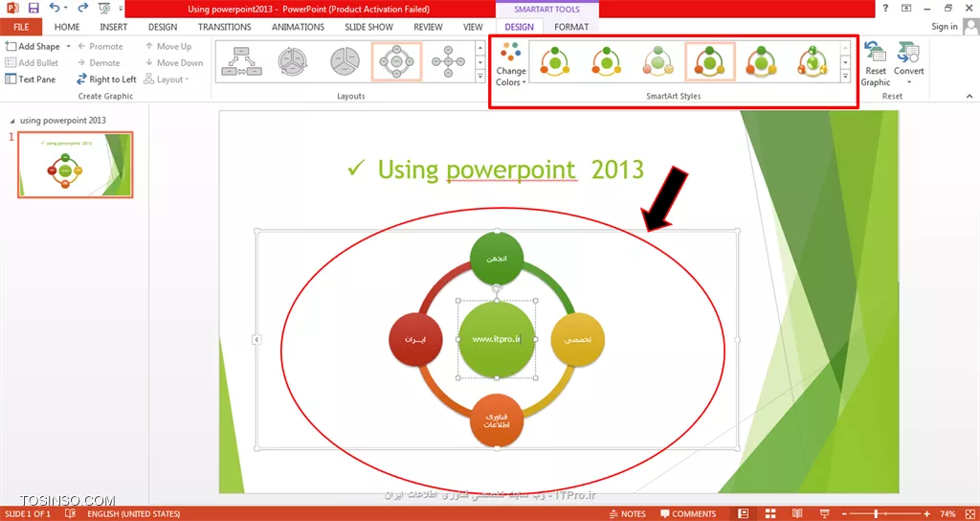Add Shape to the SmartArt
This screenshot has height=521, width=980.
33,46
